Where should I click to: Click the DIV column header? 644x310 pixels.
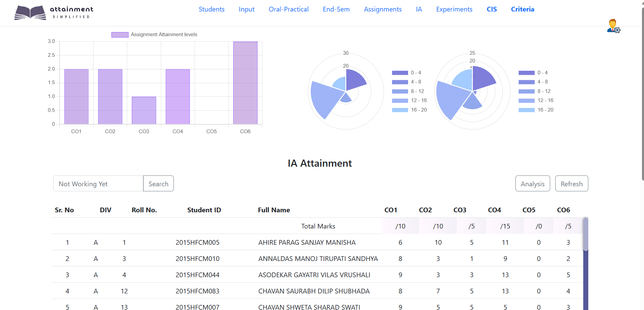(105, 210)
